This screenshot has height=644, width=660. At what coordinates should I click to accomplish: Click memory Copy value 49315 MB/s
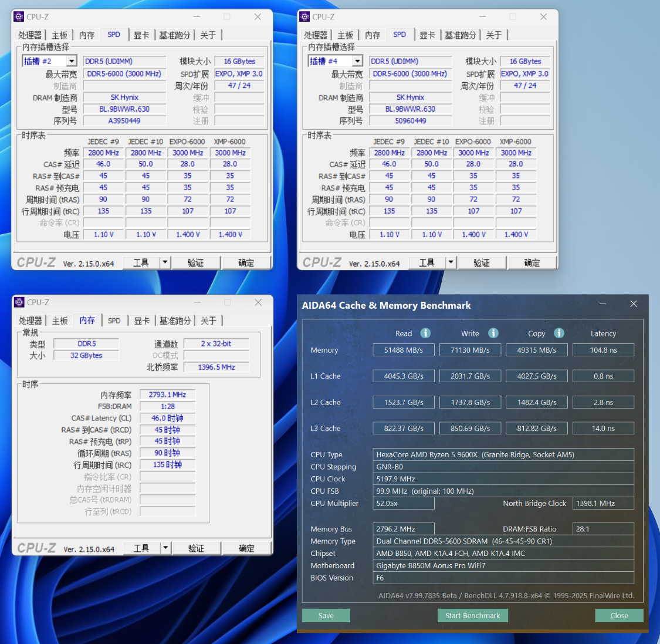tap(537, 350)
